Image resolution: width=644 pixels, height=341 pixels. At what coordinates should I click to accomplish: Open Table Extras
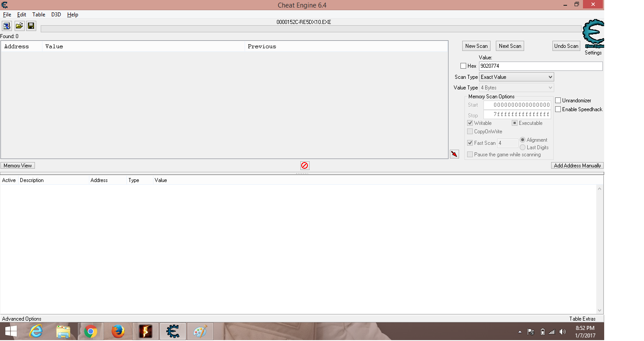click(583, 319)
